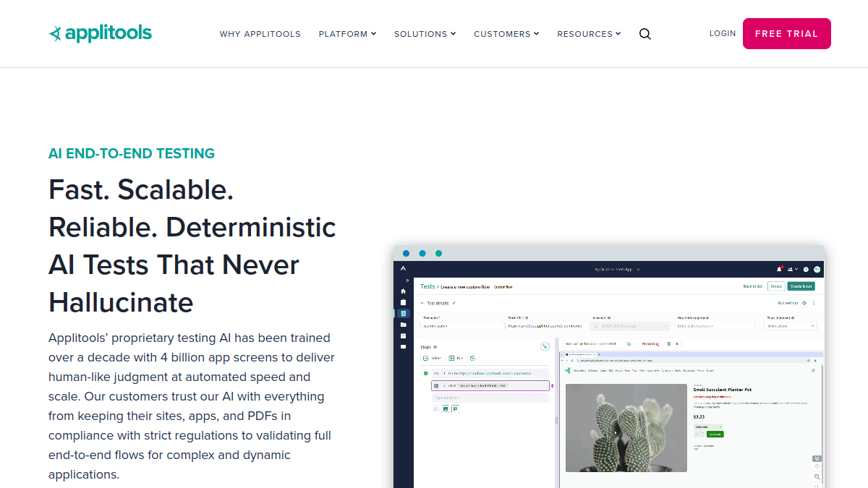Click the Create & run button

[801, 286]
